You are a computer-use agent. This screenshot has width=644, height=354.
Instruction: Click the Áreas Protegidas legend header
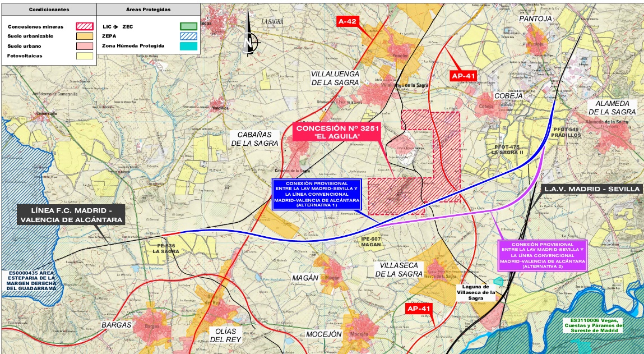(149, 10)
